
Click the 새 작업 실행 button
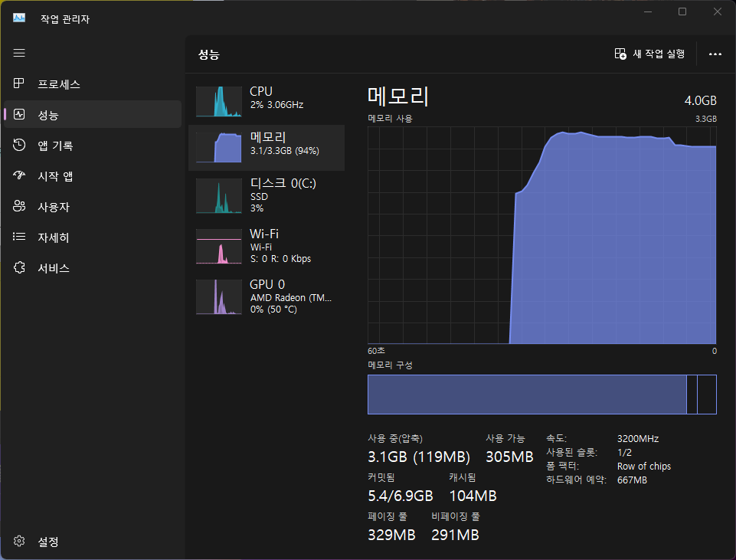point(649,54)
